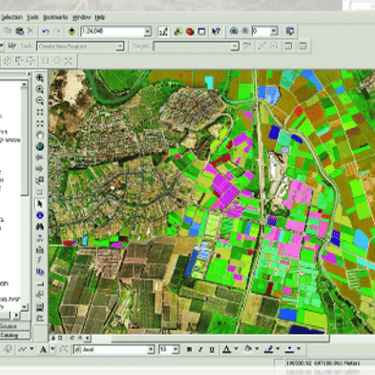
Task: Go back to previous extent arrow
Action: click(40, 158)
